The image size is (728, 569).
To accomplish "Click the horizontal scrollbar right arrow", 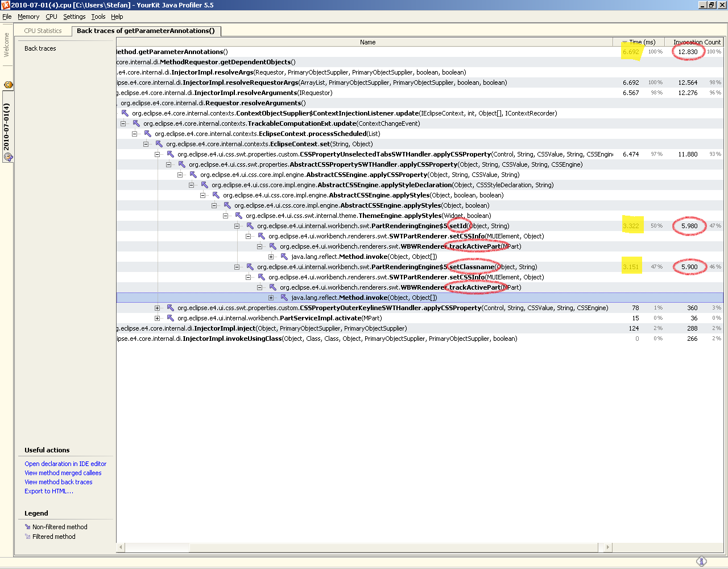I will pyautogui.click(x=607, y=547).
